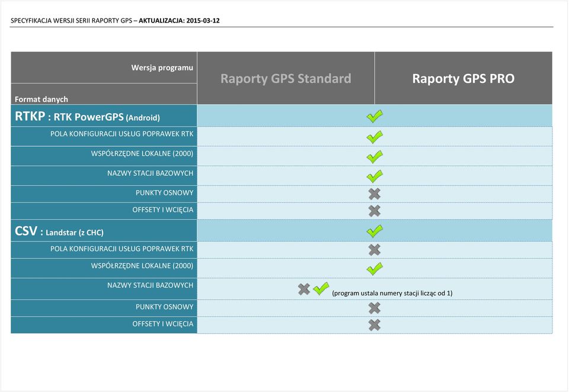Click checkmark for RTKP WSPÓŁRZĘDNE LOKALNE (2000)
The height and width of the screenshot is (392, 569).
(x=375, y=156)
